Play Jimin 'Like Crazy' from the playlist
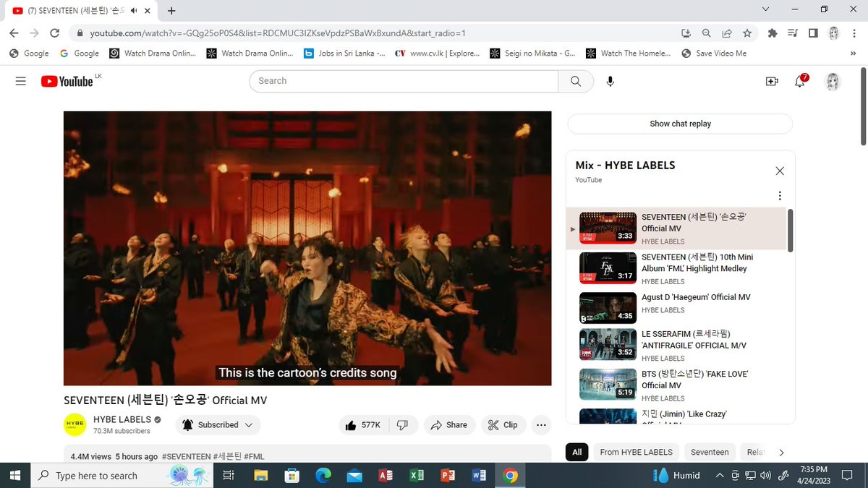 coord(676,415)
